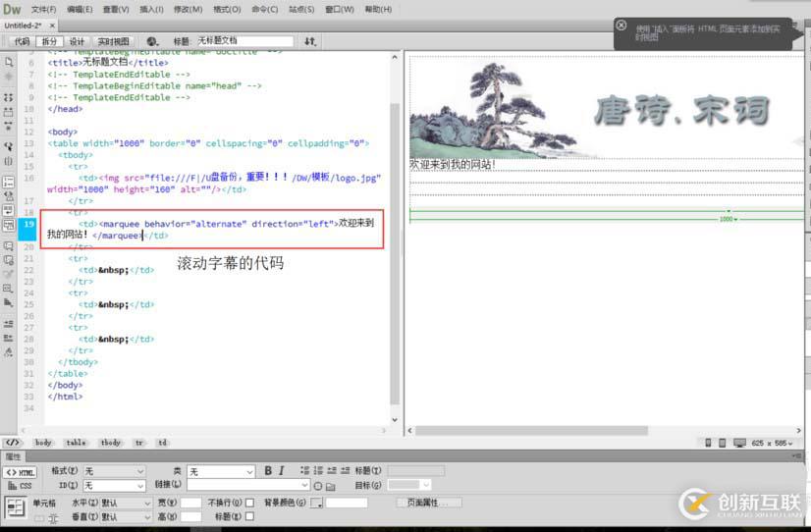The height and width of the screenshot is (532, 811).
Task: Open the 类 class dropdown
Action: 221,471
